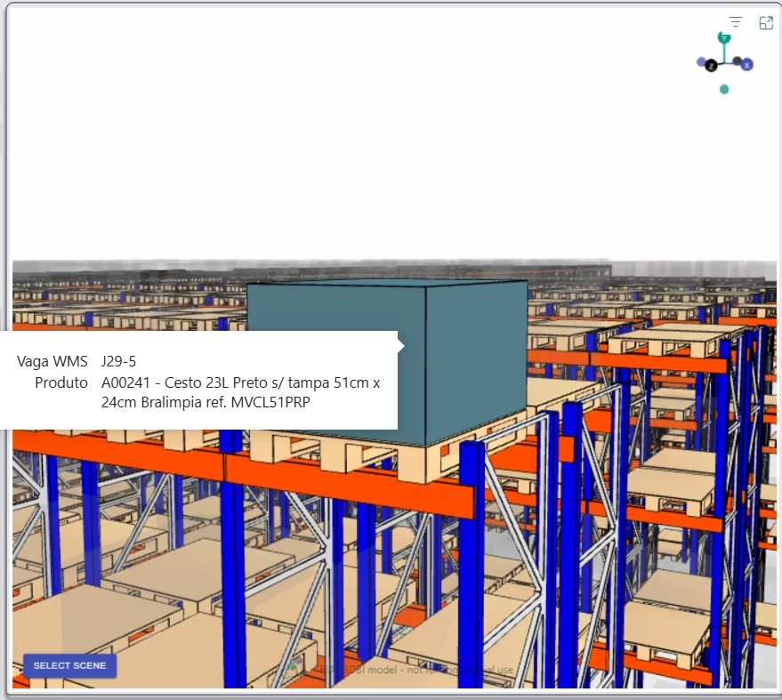Click the A00241 product description in tooltip
782x700 pixels.
(240, 392)
